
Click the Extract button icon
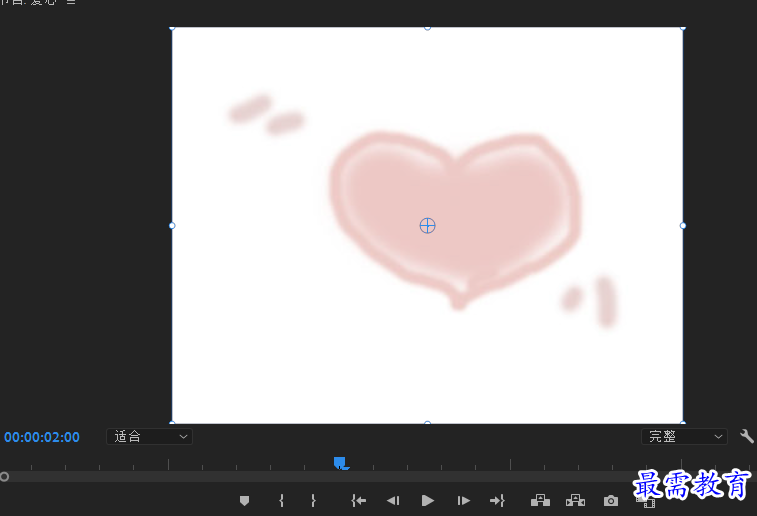[575, 501]
